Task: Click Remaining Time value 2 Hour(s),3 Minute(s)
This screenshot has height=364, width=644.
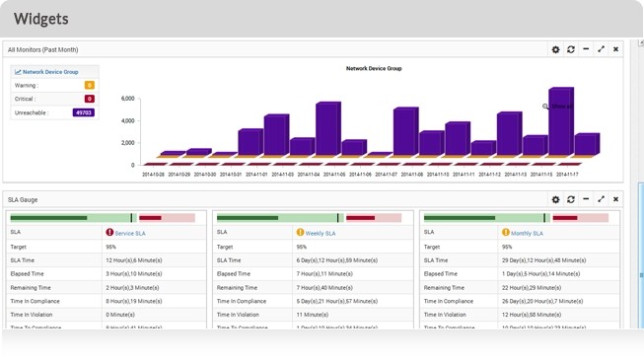Action: coord(132,288)
